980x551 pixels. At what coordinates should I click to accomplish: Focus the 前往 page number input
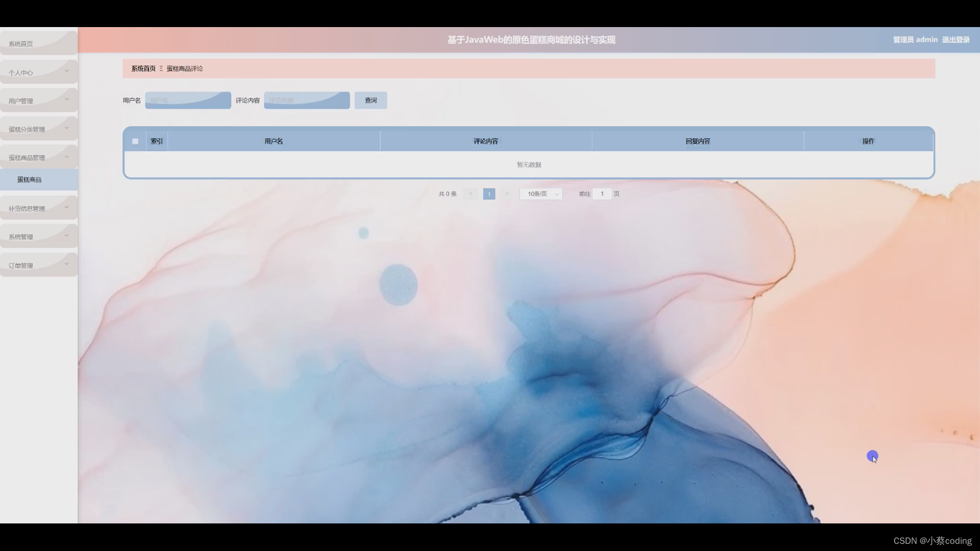(x=602, y=194)
